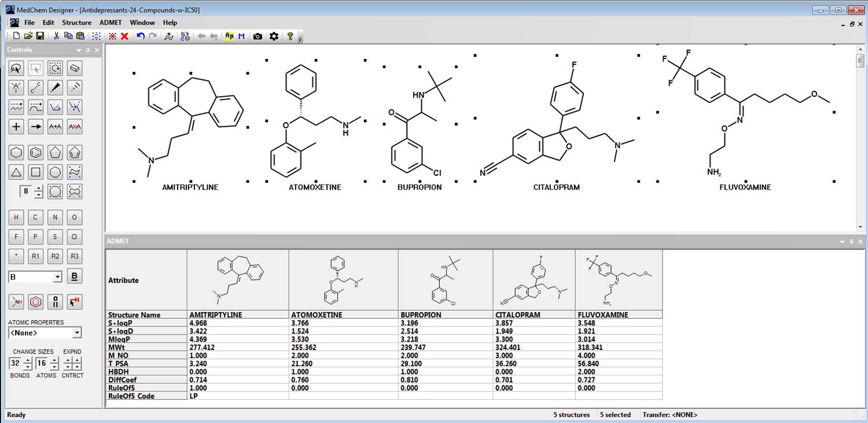Expand the element dropdown showing B
This screenshot has height=423, width=868.
click(57, 277)
